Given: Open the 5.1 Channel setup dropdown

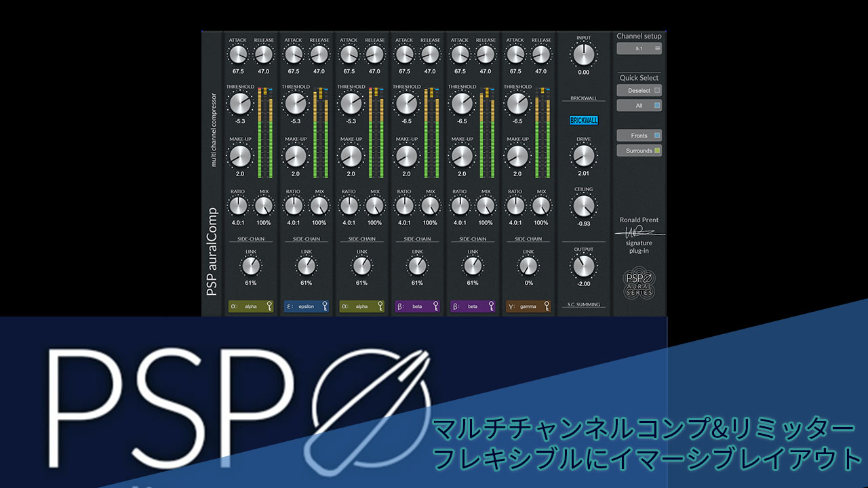Looking at the screenshot, I should [x=639, y=49].
